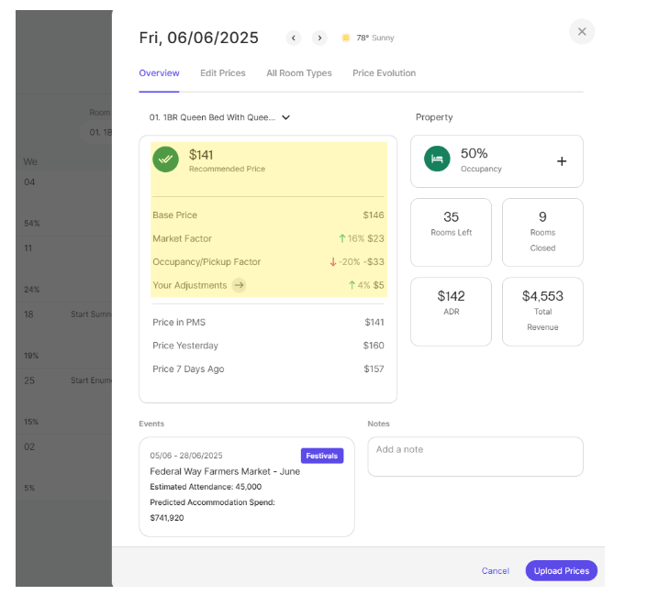Go to previous day with left arrow
Screen dimensions: 670x606
click(x=293, y=38)
